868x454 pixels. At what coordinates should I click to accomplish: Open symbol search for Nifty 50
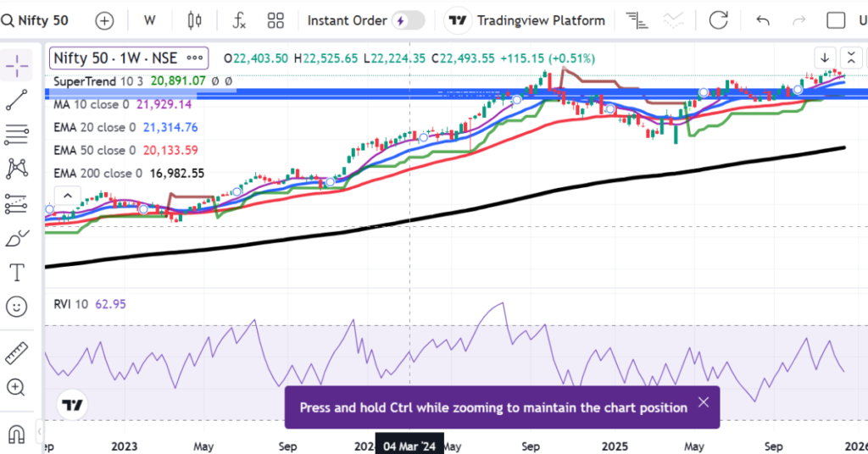pyautogui.click(x=35, y=21)
